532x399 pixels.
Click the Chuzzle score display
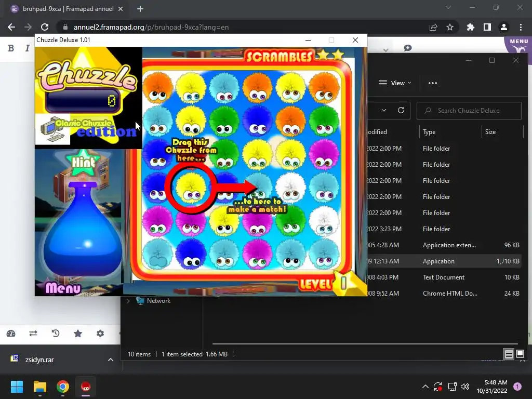point(83,101)
